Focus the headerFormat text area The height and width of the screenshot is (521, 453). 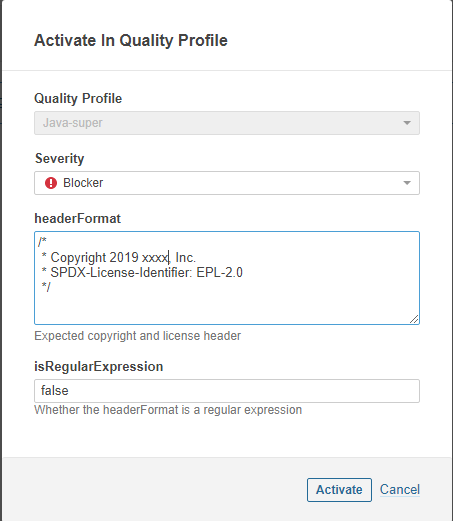pos(227,278)
